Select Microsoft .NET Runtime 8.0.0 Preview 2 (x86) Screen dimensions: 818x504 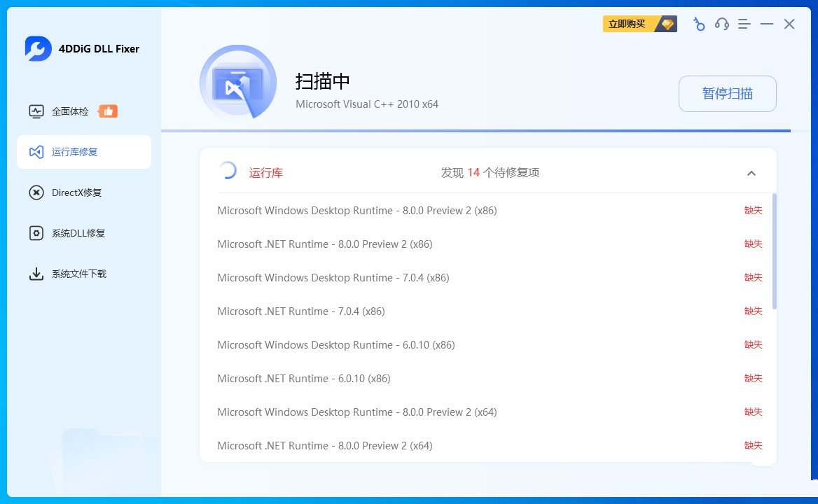pos(490,244)
